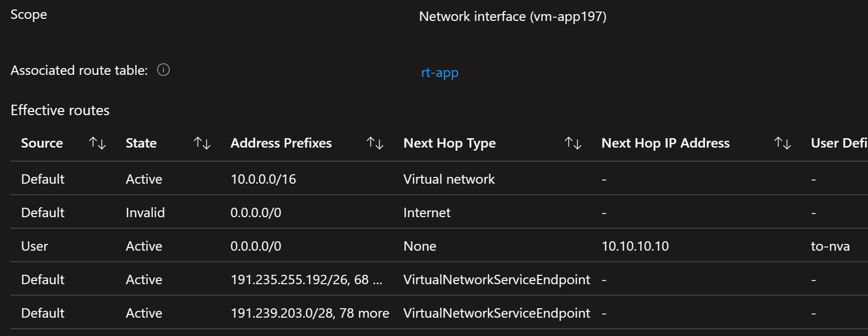Click the Next Hop Type header
868x336 pixels.
click(x=449, y=143)
